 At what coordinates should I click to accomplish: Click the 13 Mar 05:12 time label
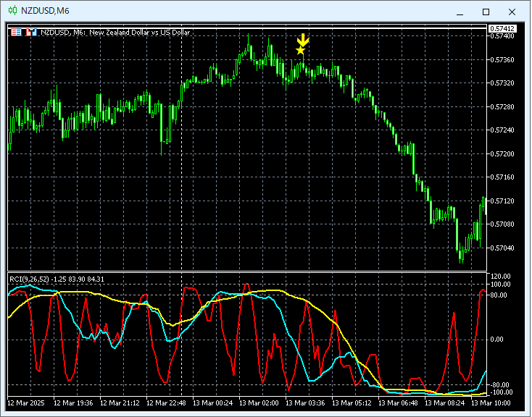pos(352,403)
